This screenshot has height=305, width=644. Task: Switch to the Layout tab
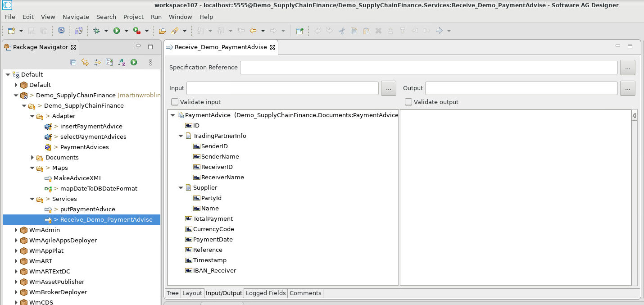click(192, 293)
